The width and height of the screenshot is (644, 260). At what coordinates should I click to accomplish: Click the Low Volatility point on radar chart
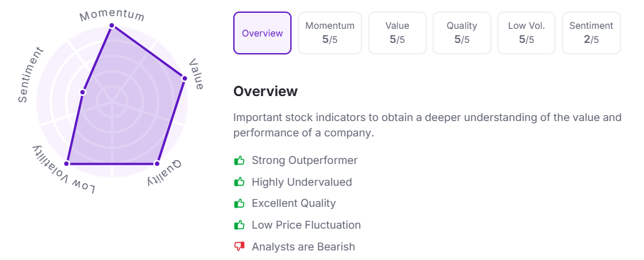[x=67, y=163]
